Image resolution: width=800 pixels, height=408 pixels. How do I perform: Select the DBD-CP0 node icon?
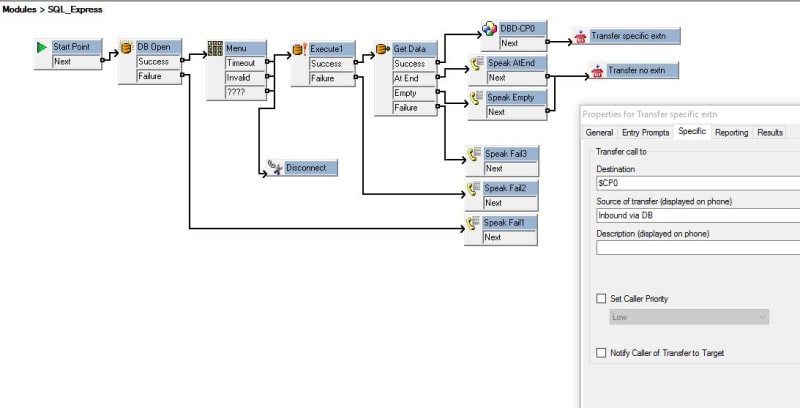pyautogui.click(x=489, y=29)
